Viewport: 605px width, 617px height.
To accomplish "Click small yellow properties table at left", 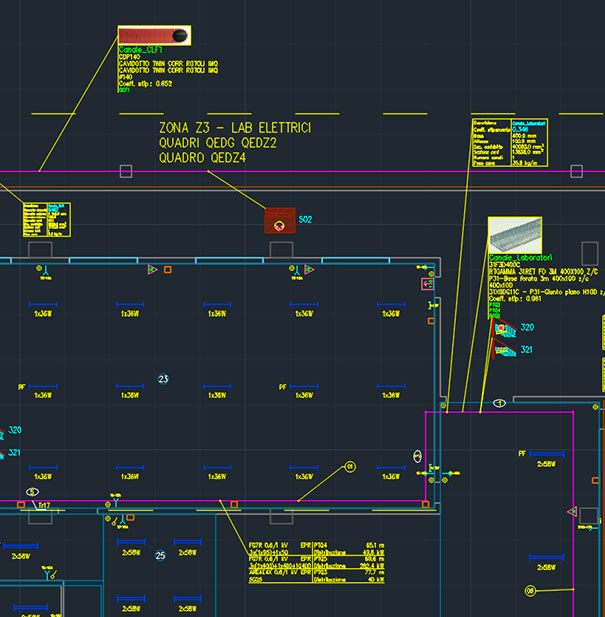I will point(47,220).
